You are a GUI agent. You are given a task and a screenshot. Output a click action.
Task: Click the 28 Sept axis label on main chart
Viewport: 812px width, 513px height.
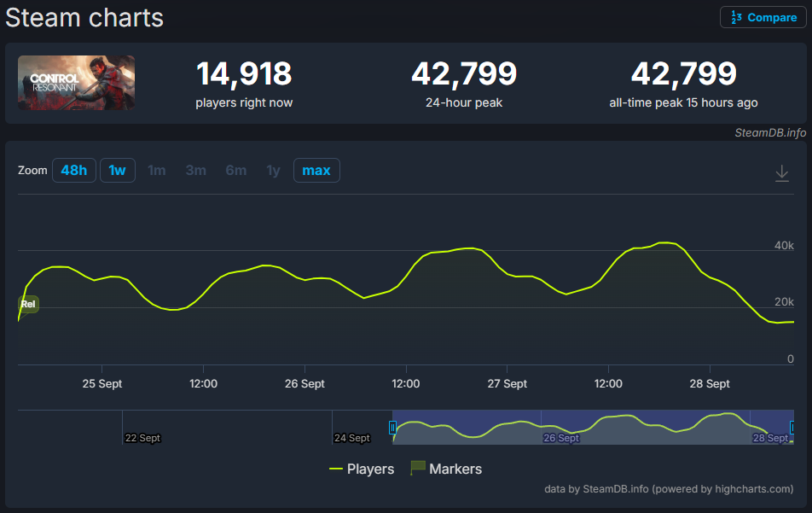(x=710, y=384)
